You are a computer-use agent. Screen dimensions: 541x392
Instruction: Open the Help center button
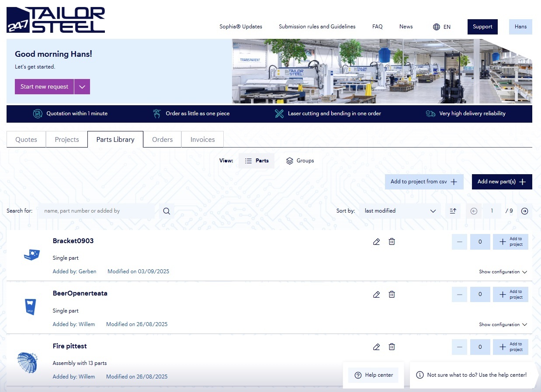(374, 375)
